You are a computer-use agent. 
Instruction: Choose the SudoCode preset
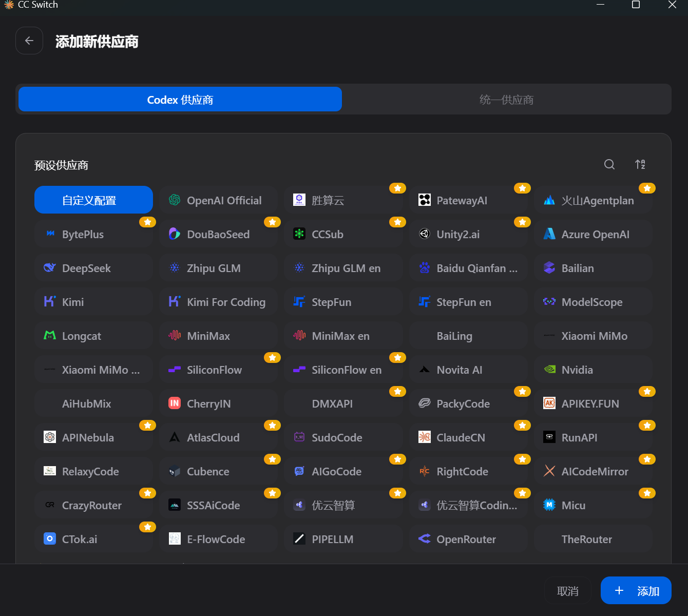tap(343, 437)
